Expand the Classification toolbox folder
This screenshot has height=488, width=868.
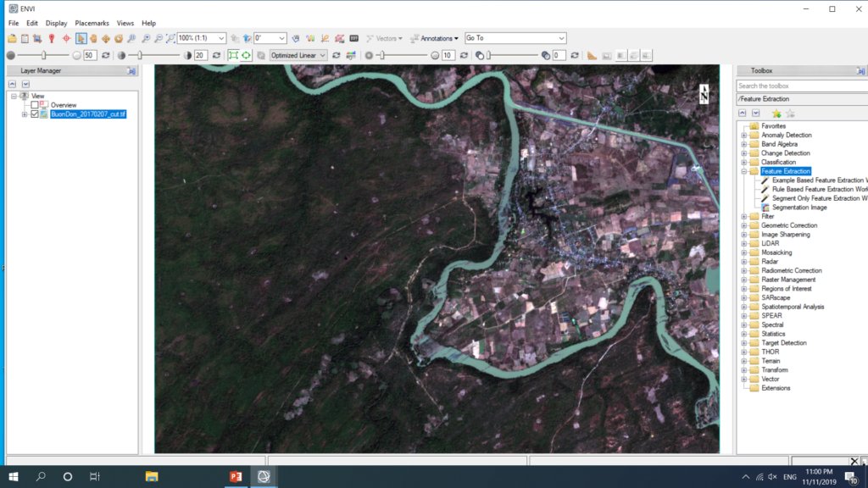pyautogui.click(x=744, y=162)
